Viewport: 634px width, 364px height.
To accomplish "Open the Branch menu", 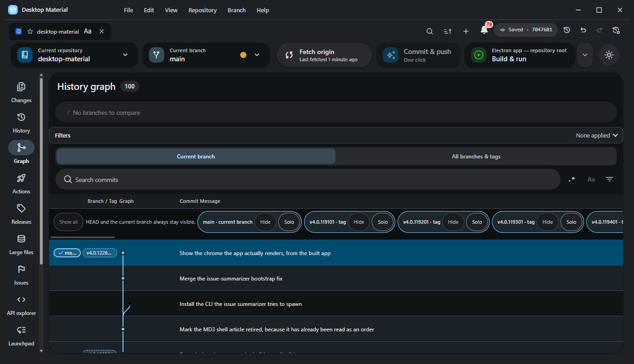I will pyautogui.click(x=236, y=10).
